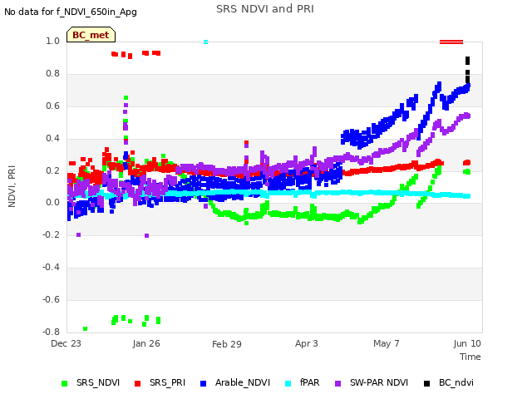
Task: Click the -0.8 y-axis tick label
Action: pyautogui.click(x=51, y=332)
